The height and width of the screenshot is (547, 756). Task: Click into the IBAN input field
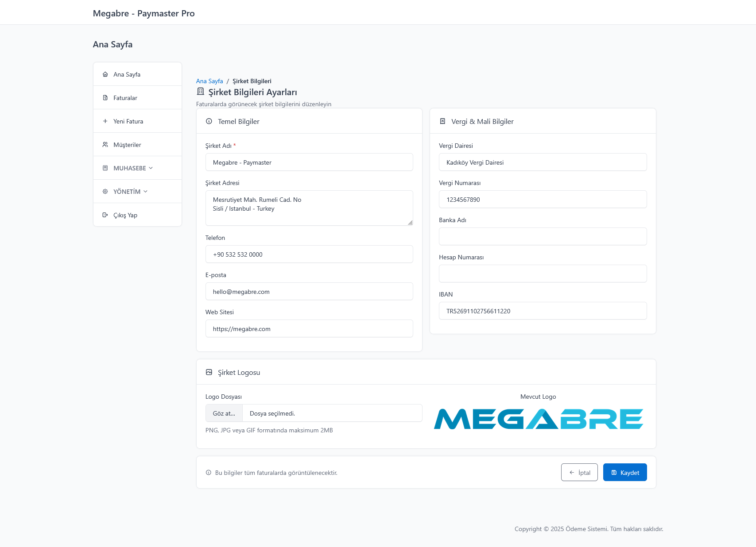tap(543, 311)
